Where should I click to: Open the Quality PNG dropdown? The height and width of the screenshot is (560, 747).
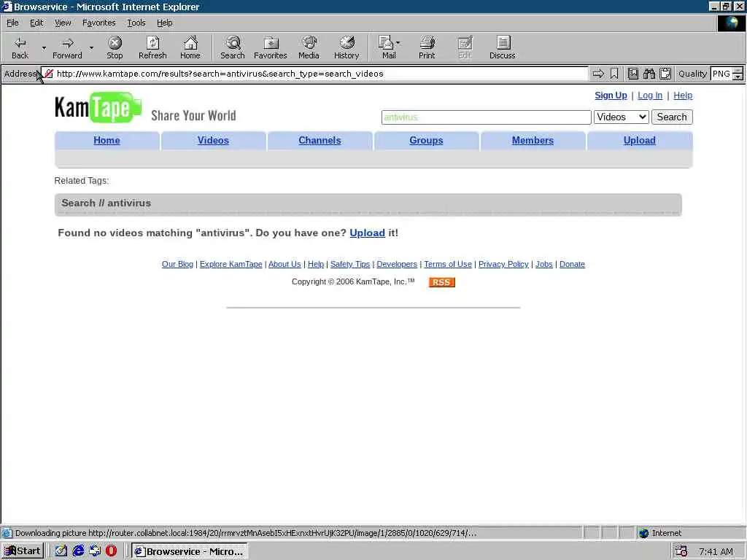pos(738,74)
